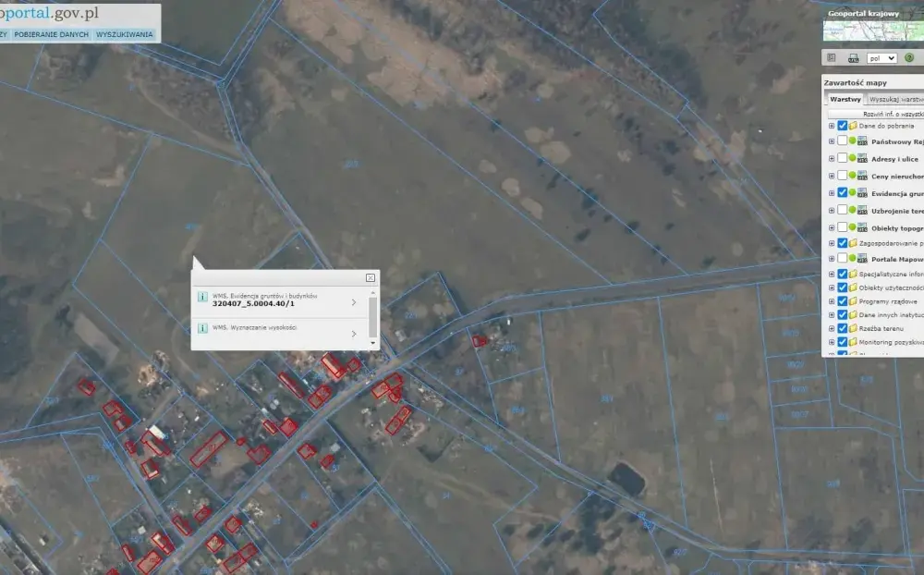The height and width of the screenshot is (575, 924).
Task: Click the print map icon
Action: pyautogui.click(x=853, y=58)
